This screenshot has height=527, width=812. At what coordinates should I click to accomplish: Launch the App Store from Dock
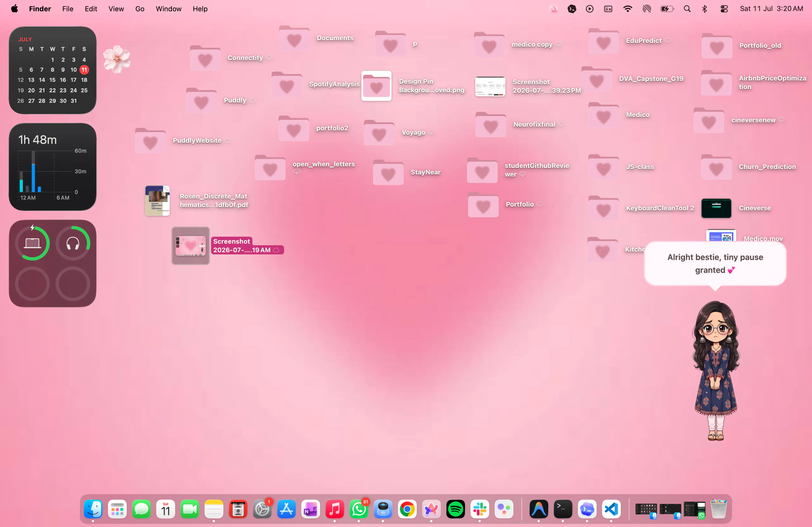click(x=286, y=509)
